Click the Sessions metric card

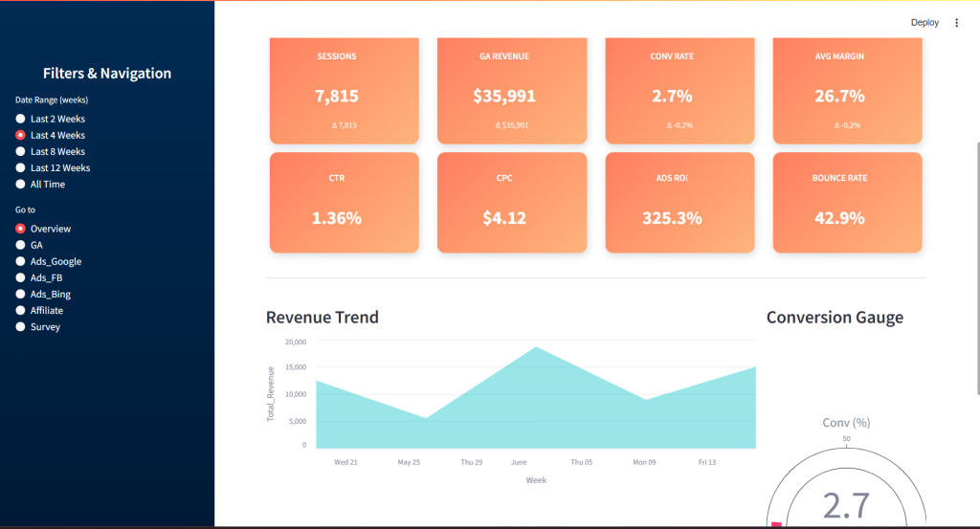point(345,92)
